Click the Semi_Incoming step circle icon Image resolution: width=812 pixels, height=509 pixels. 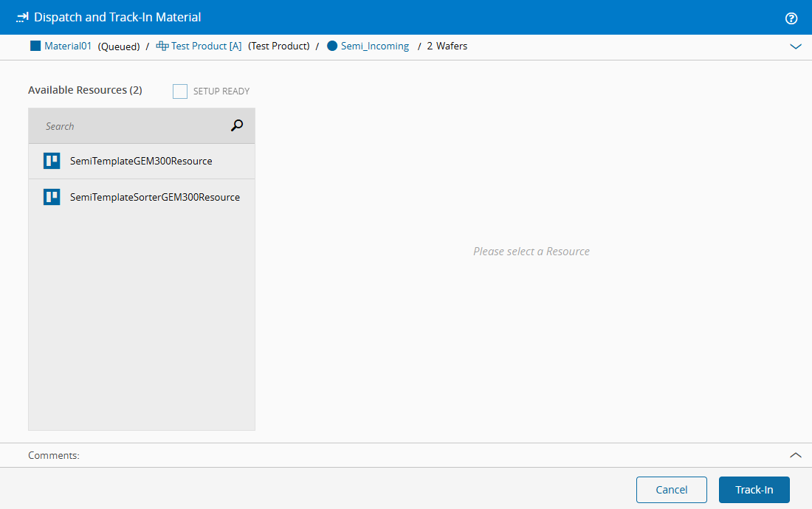pos(332,46)
